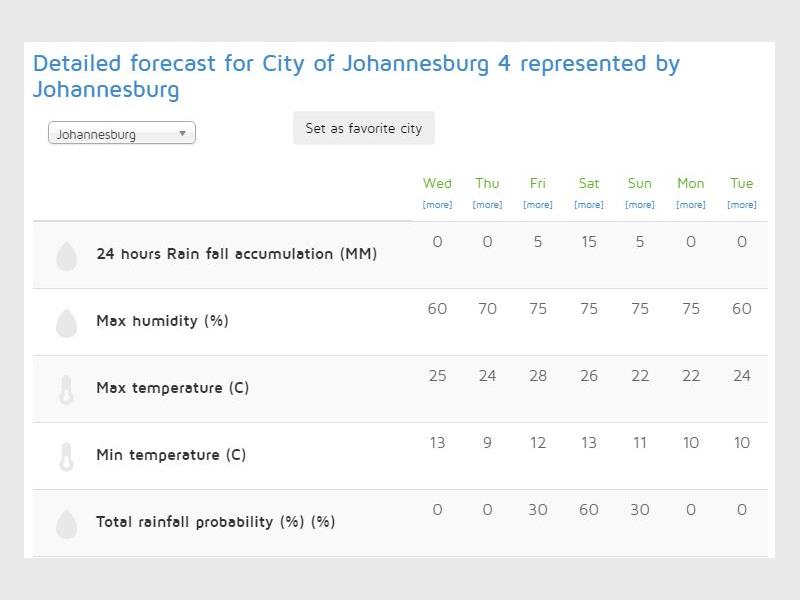800x600 pixels.
Task: Open the more link under Wed
Action: (437, 205)
